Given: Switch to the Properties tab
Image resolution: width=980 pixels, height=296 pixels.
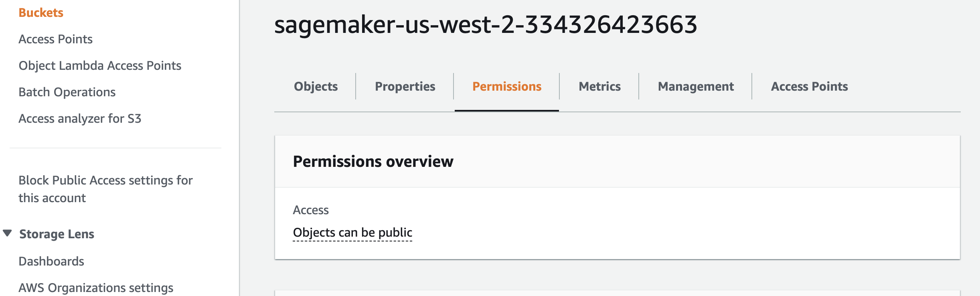Looking at the screenshot, I should [x=405, y=86].
